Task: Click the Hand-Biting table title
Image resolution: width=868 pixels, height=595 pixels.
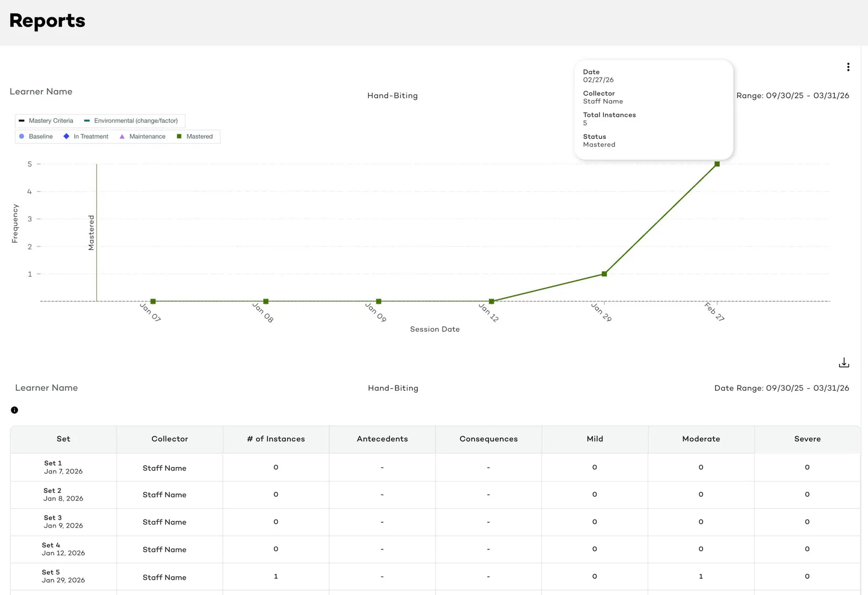Action: (393, 388)
